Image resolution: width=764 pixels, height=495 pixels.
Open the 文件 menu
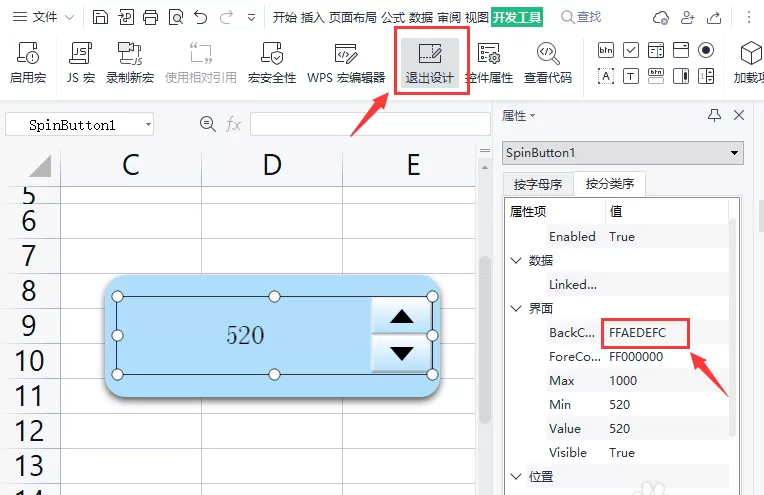43,17
